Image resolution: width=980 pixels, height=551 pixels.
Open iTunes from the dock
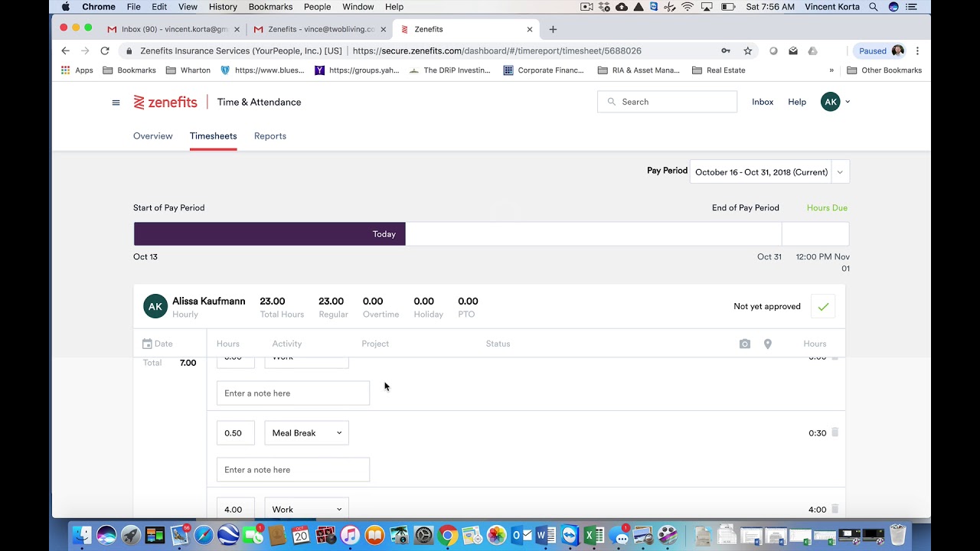click(x=350, y=535)
